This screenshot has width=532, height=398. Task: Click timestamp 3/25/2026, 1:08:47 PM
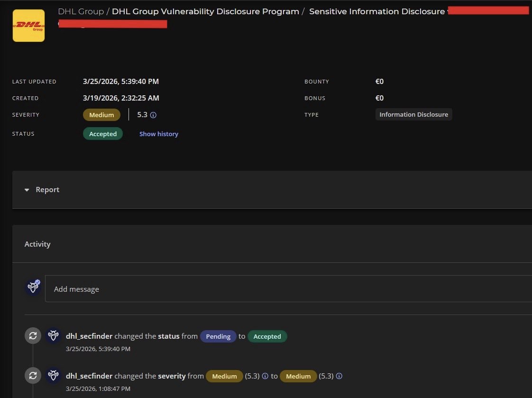(x=98, y=389)
